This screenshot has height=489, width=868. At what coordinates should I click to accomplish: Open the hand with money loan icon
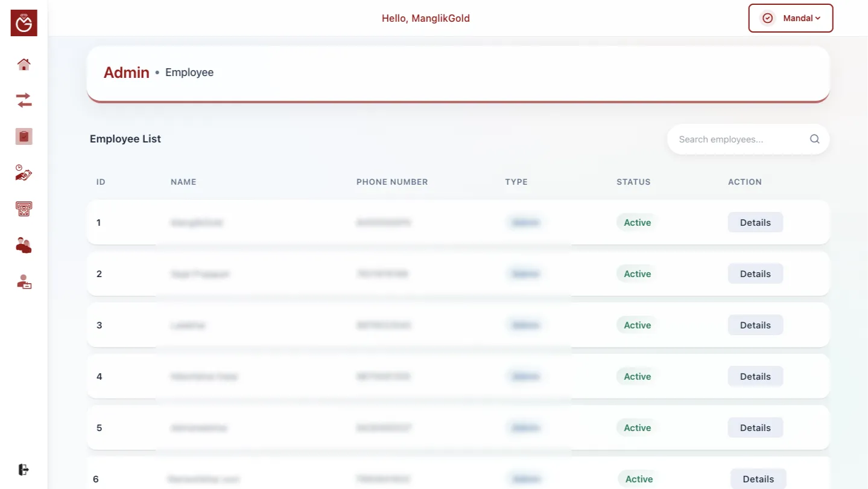24,173
